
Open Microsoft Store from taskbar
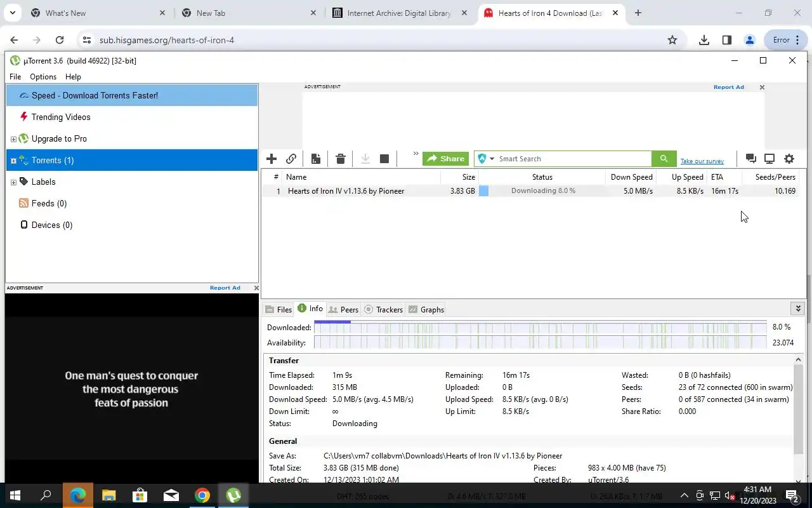click(x=140, y=495)
